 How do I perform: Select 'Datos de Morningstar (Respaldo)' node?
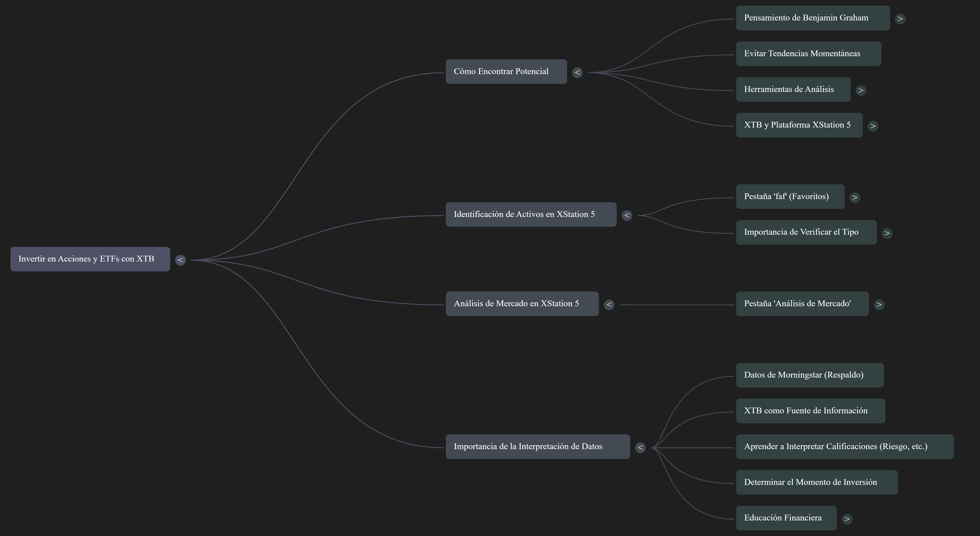pyautogui.click(x=810, y=375)
